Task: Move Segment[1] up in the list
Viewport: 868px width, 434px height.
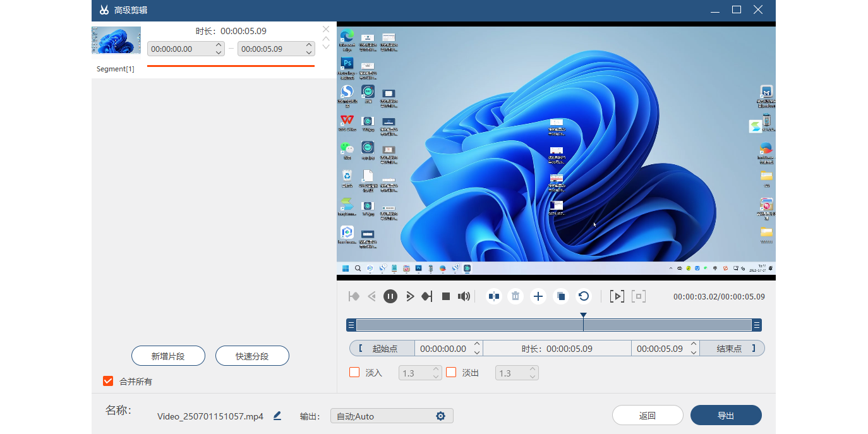Action: point(326,39)
